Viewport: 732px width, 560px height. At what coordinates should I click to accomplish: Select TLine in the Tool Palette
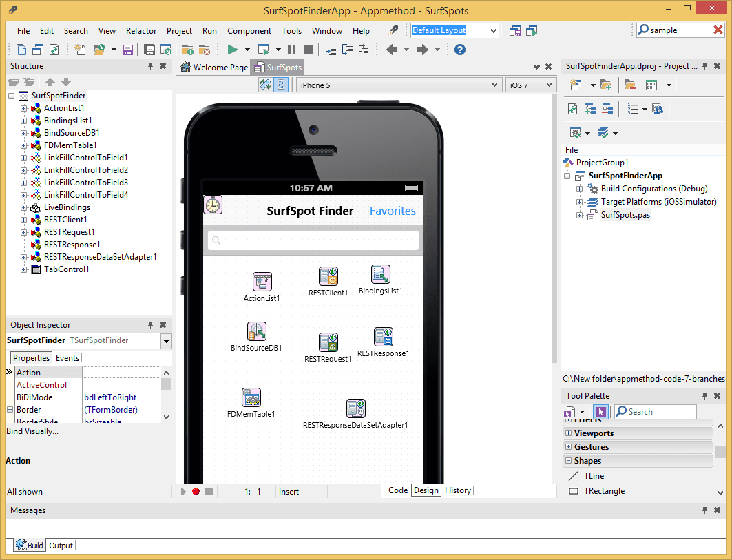[x=594, y=476]
